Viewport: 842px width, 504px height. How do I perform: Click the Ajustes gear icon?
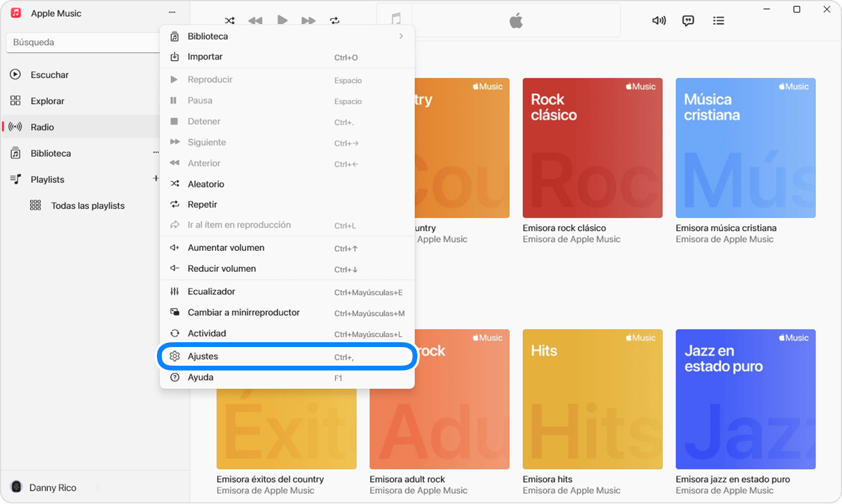[175, 357]
